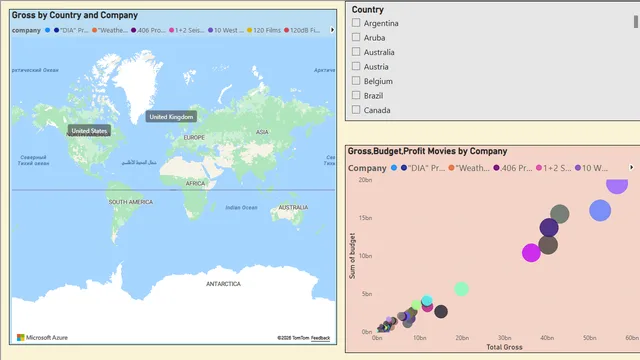Check the Brazil checkbox
This screenshot has height=360, width=640.
[x=356, y=95]
